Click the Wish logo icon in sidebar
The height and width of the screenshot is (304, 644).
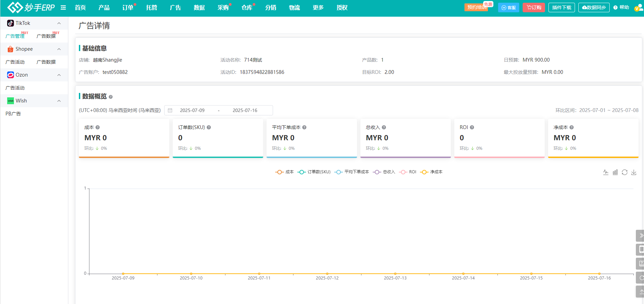11,101
